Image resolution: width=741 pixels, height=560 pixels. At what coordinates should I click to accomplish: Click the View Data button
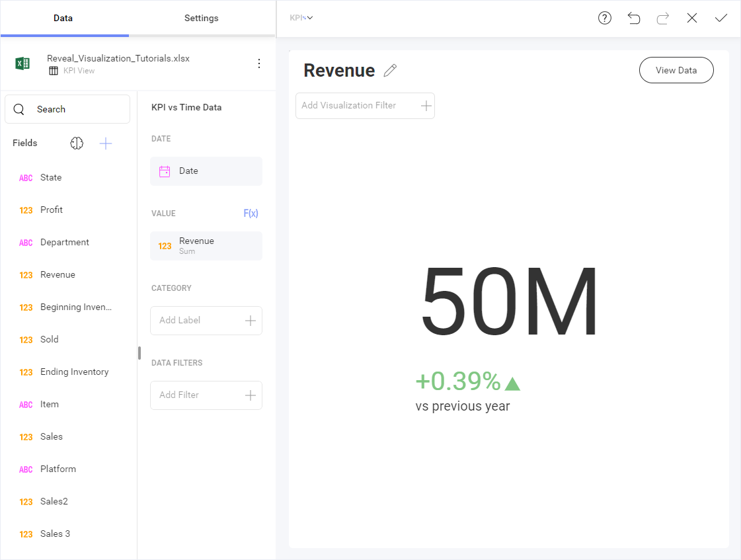(x=676, y=69)
